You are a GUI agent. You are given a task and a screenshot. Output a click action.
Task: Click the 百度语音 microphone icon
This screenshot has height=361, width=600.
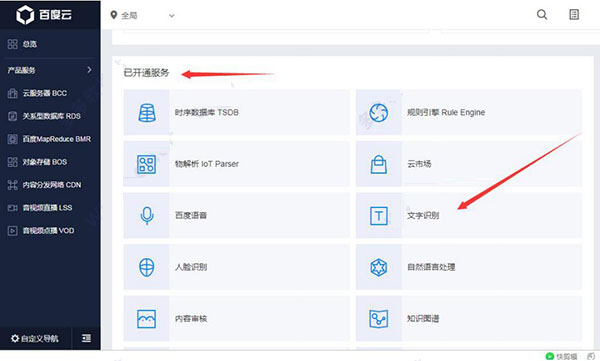pos(147,216)
